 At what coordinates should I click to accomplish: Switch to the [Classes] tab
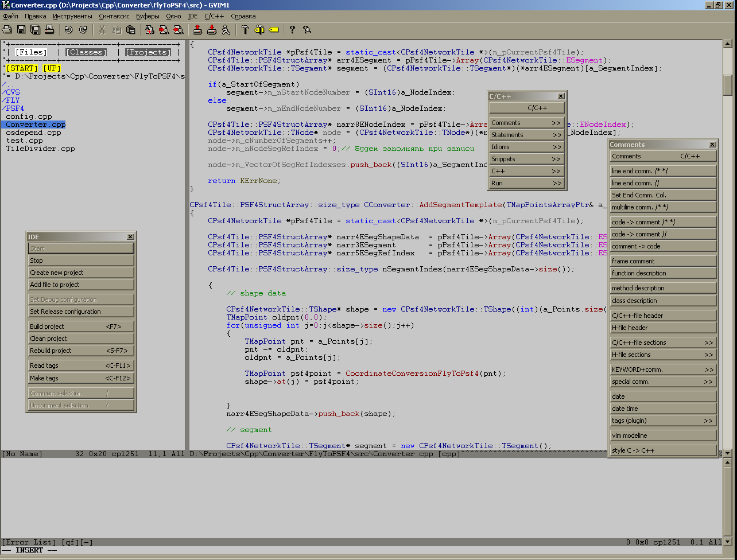86,52
